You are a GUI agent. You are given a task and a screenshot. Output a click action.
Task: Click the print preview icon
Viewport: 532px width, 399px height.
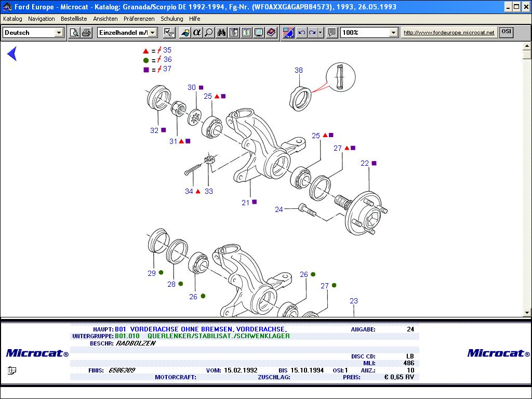(74, 33)
